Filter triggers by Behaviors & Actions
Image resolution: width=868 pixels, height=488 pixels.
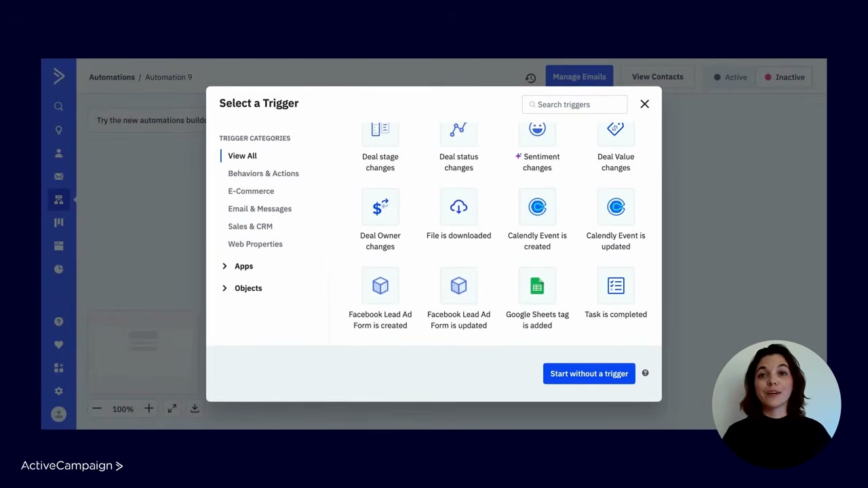pyautogui.click(x=263, y=174)
